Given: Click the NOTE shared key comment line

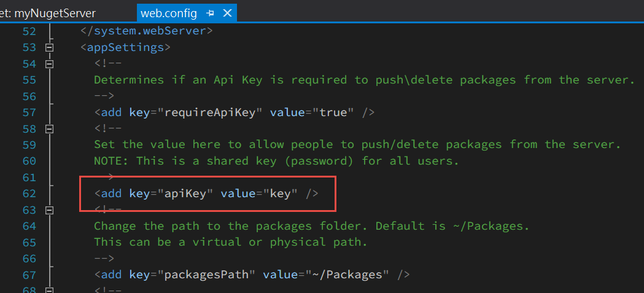Looking at the screenshot, I should 276,161.
